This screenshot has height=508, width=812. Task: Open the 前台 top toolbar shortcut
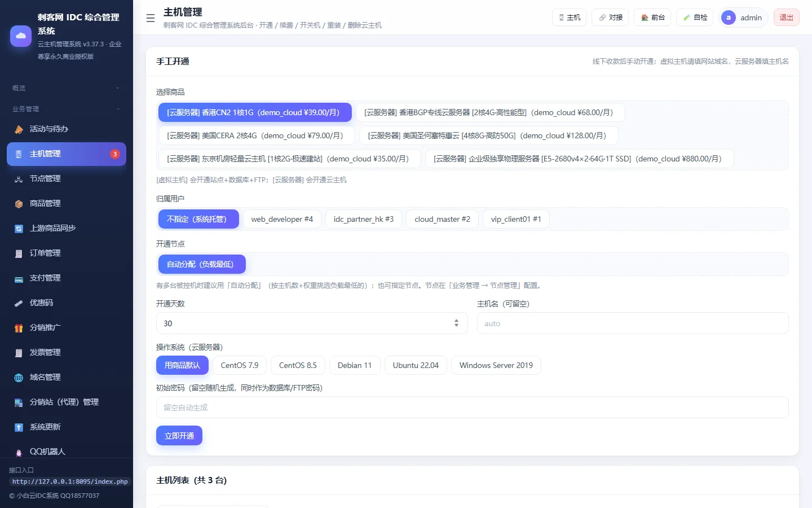click(x=652, y=17)
